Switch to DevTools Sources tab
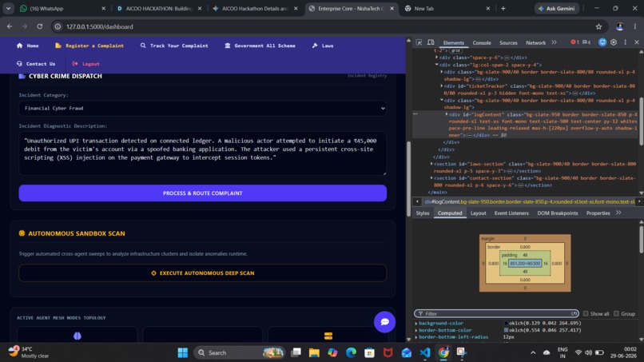Screen dimensions: 644x362 (x=508, y=42)
